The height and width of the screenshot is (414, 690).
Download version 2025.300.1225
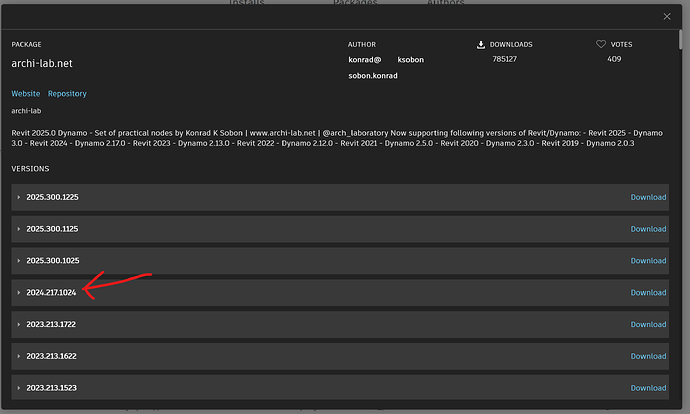point(648,197)
